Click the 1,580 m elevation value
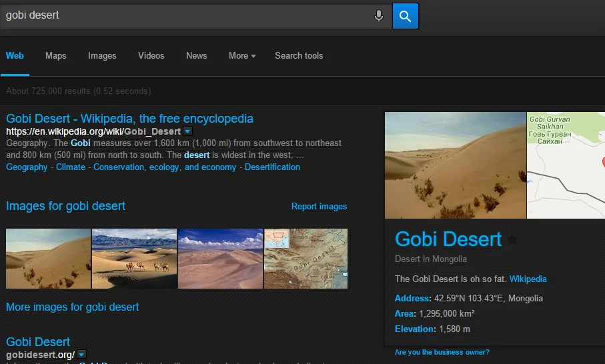605x364 pixels. [454, 329]
